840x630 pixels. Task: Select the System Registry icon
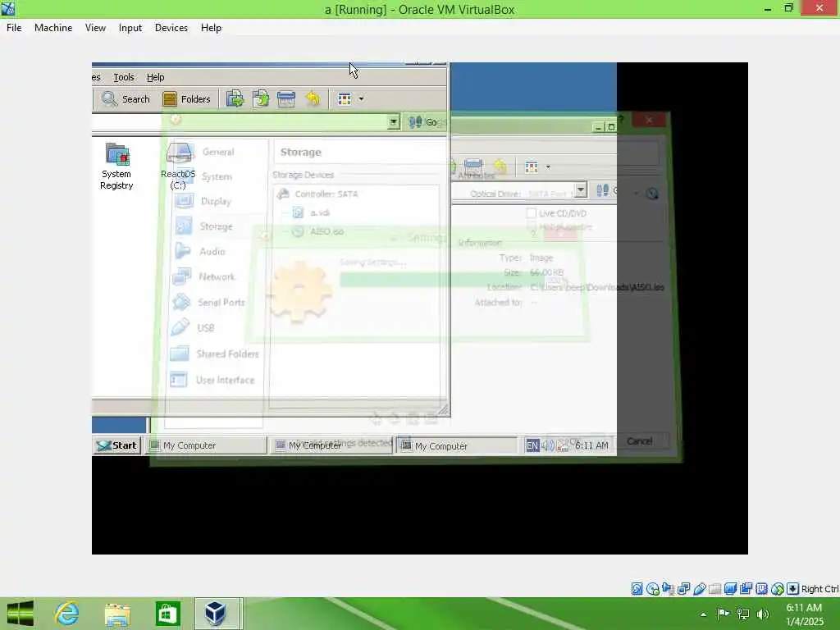[116, 167]
